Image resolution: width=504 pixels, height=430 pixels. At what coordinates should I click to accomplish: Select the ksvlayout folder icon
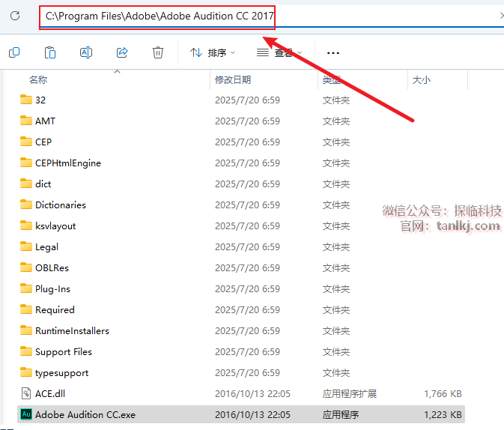pyautogui.click(x=26, y=225)
